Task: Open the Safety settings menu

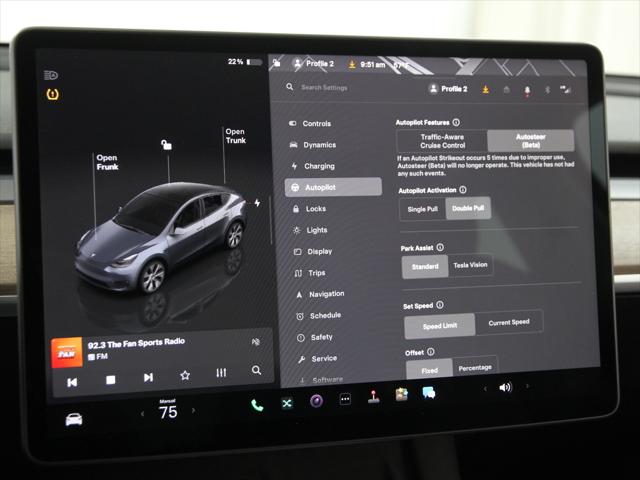Action: pyautogui.click(x=315, y=337)
